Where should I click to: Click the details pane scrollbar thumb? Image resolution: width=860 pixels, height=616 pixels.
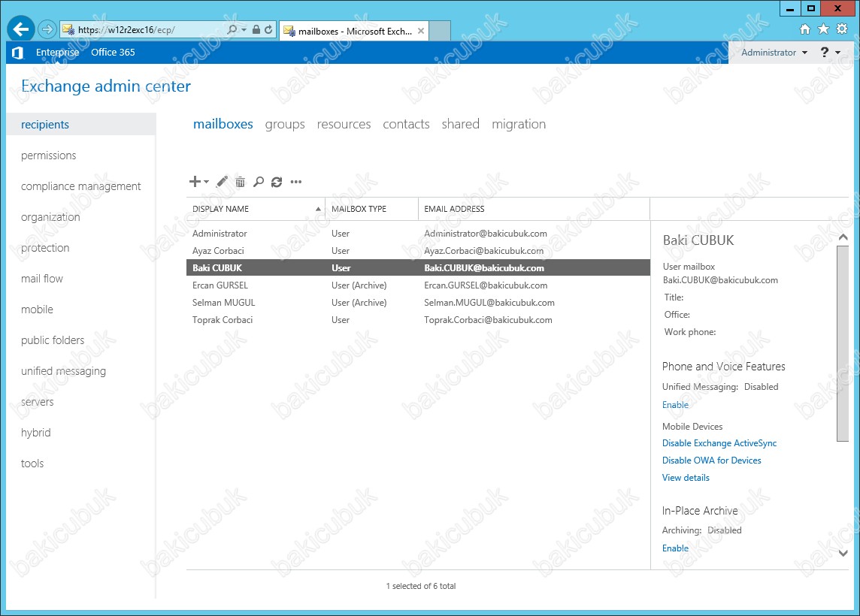click(843, 343)
